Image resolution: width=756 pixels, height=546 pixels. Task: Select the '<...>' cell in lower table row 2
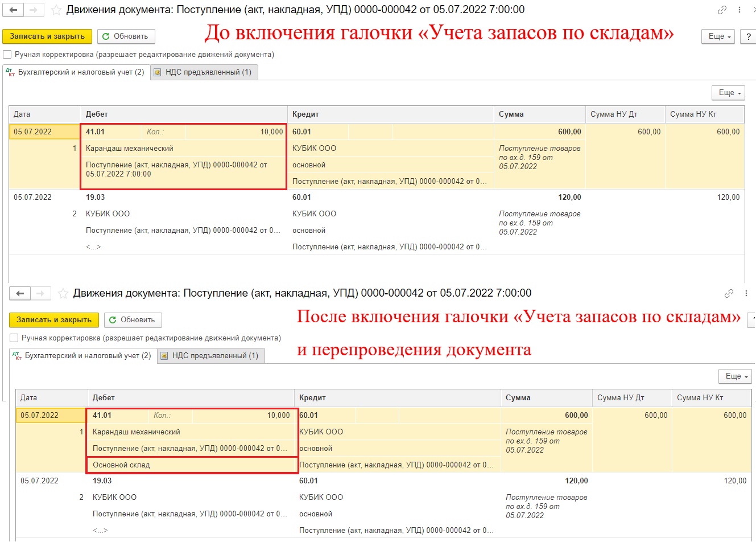100,531
